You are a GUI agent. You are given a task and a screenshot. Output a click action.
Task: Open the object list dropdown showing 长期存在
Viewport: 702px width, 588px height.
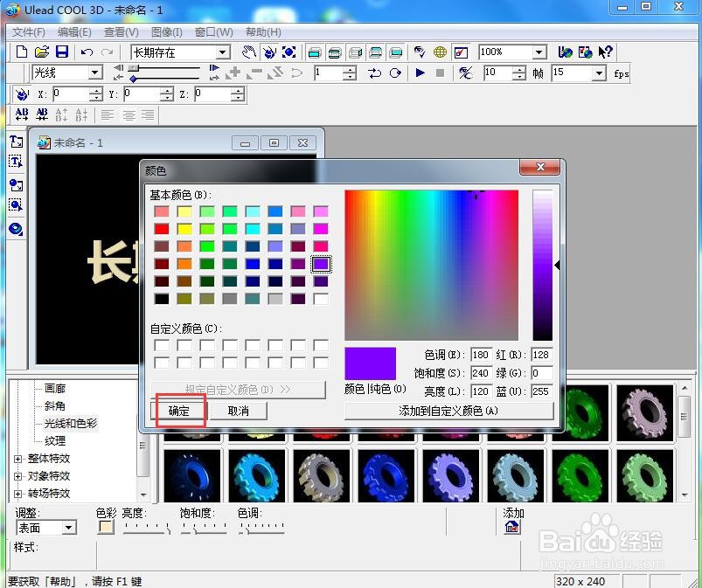223,52
